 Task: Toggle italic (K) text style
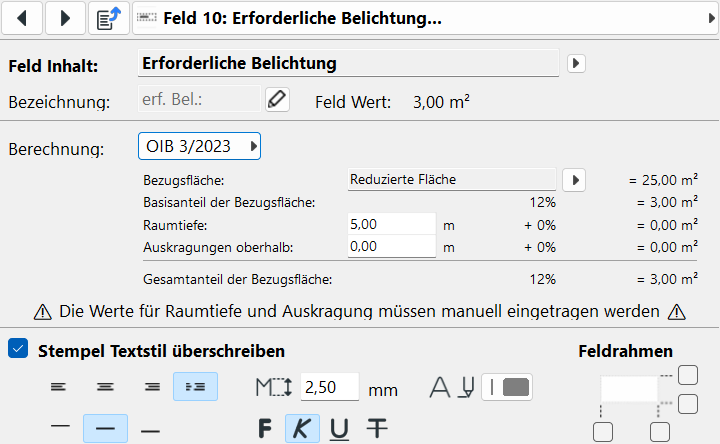(x=302, y=428)
